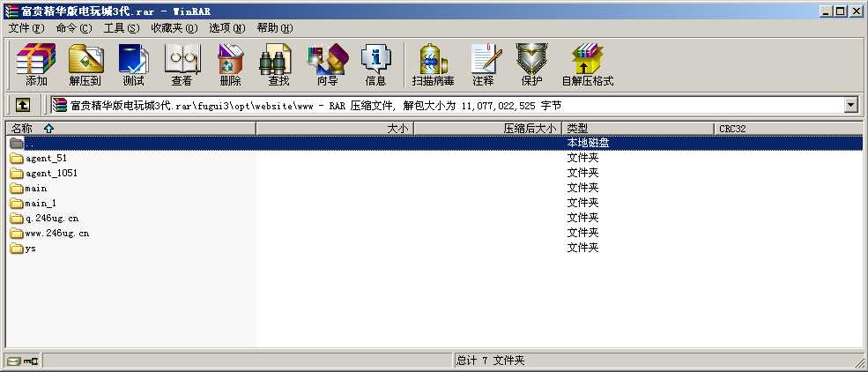Image resolution: width=868 pixels, height=372 pixels.
Task: Click the main folder icon
Action: coord(17,189)
